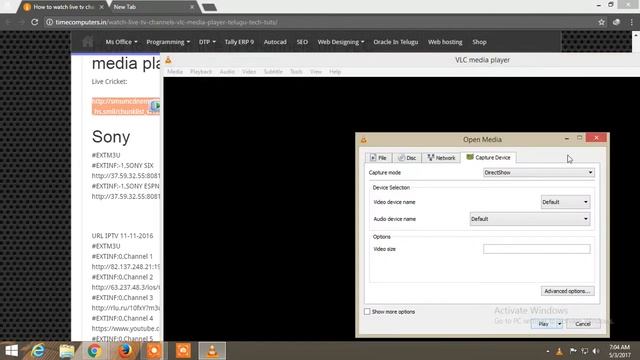Viewport: 640px width, 360px height.
Task: Expand the Capture mode DirectShow dropdown
Action: tap(538, 173)
